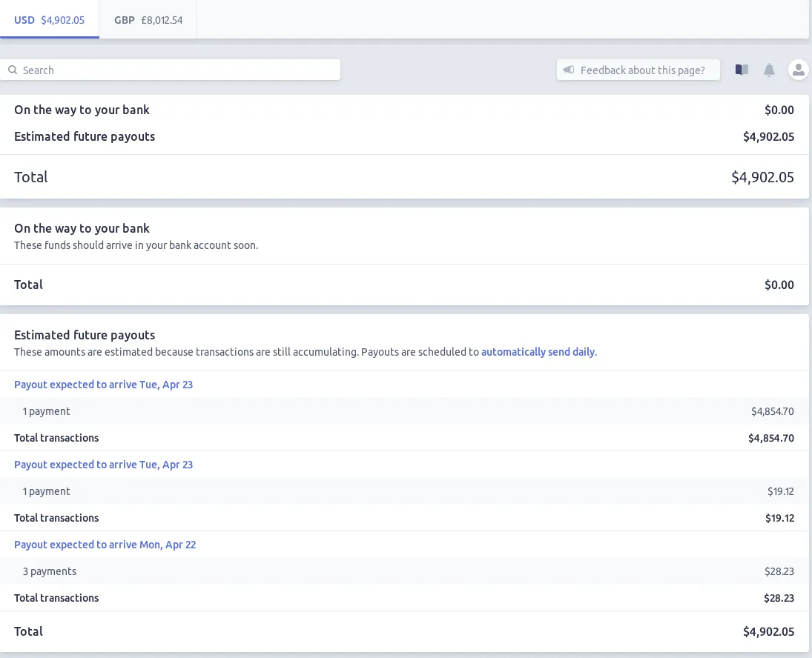Screen dimensions: 812x658
Task: Select the "3 payments" row worth $28.23
Action: click(x=404, y=571)
